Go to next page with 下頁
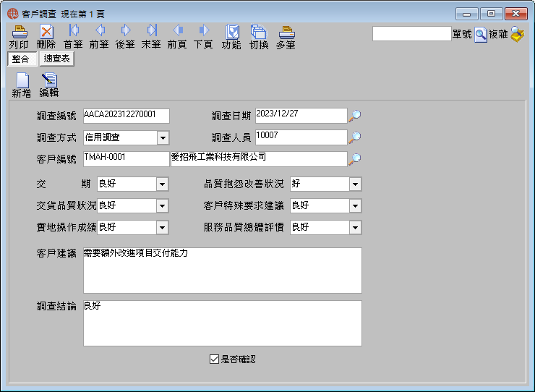 click(x=204, y=30)
